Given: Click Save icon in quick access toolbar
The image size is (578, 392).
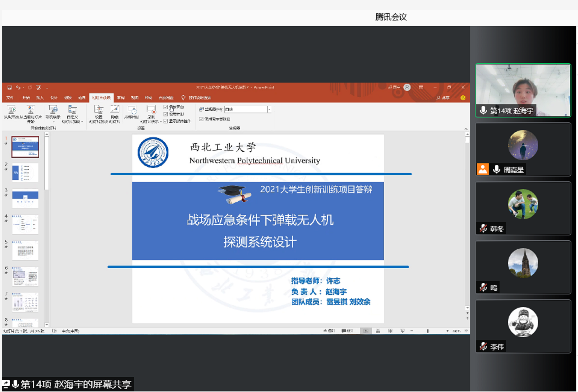Looking at the screenshot, I should [x=10, y=87].
